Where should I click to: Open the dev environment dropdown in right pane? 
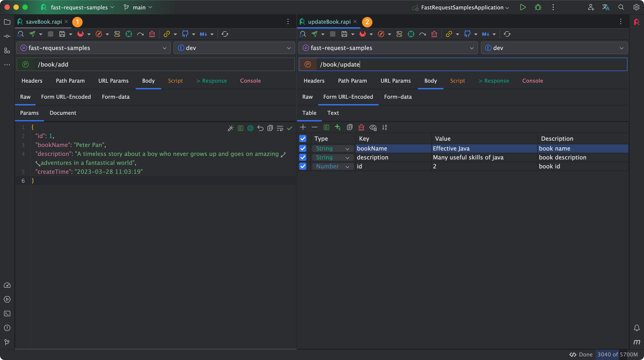click(x=554, y=48)
